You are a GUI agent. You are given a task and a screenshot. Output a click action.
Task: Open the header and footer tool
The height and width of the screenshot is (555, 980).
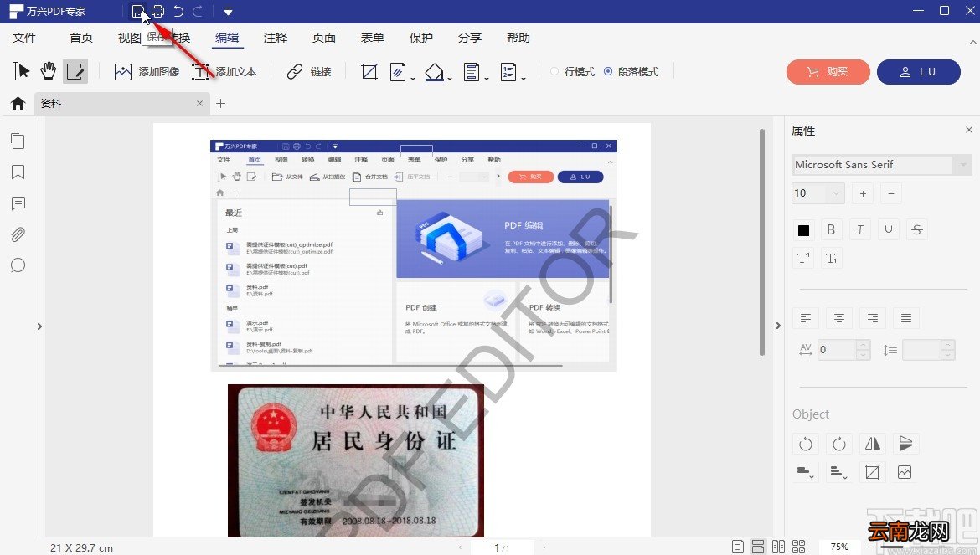click(472, 72)
